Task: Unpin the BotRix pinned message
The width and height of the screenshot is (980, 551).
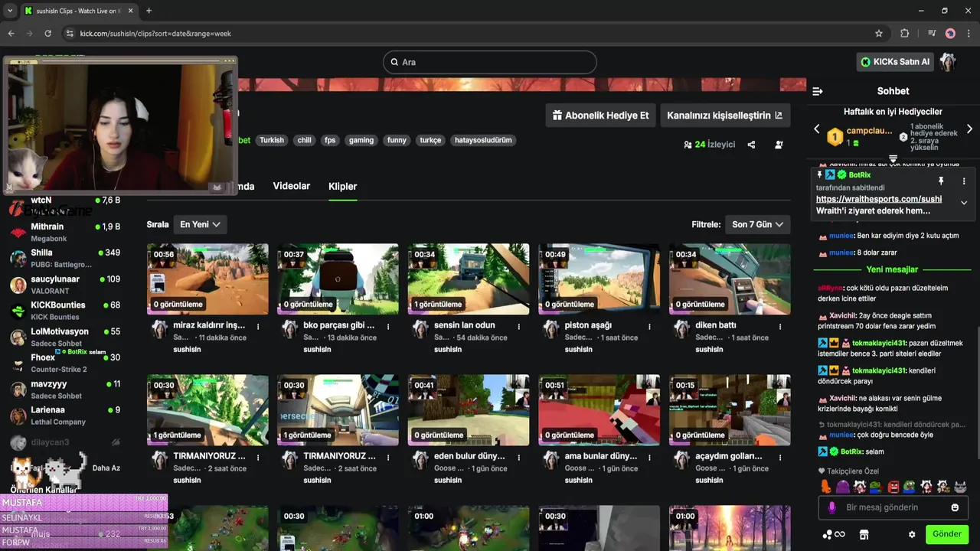Action: click(x=941, y=181)
